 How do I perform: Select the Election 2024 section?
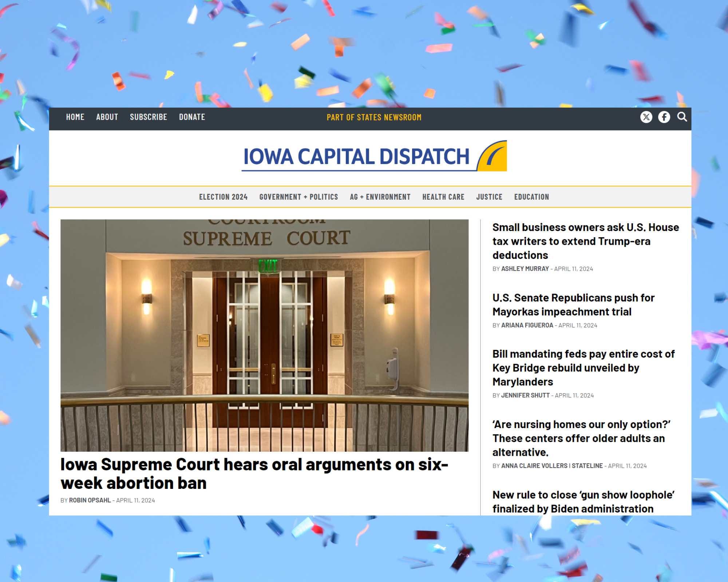(x=223, y=197)
